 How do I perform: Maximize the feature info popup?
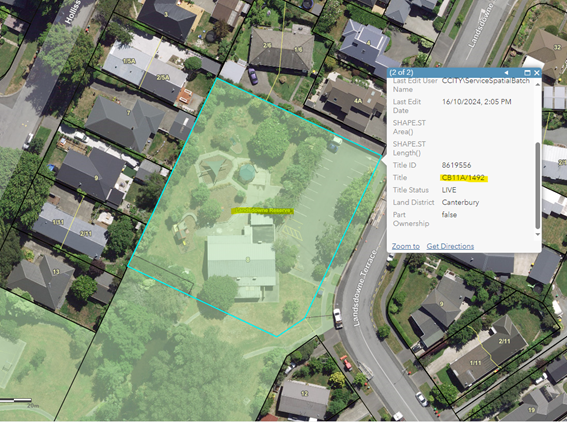point(528,73)
